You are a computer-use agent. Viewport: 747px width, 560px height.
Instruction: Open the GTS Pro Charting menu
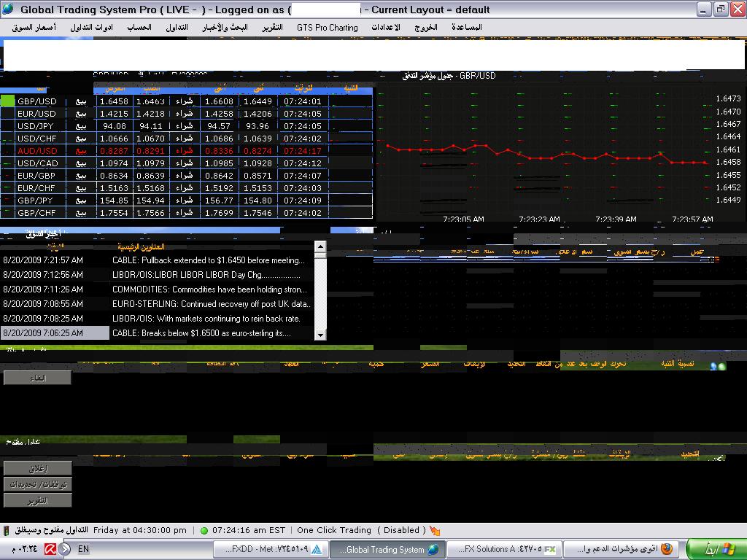(x=327, y=28)
